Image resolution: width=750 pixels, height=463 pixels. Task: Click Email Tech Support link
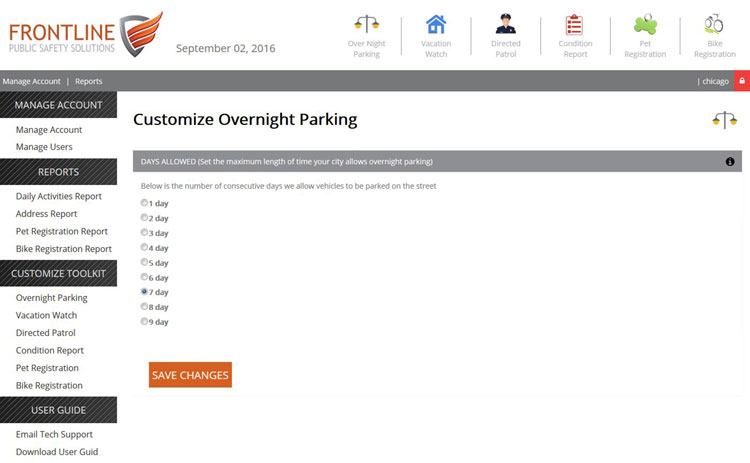(54, 434)
